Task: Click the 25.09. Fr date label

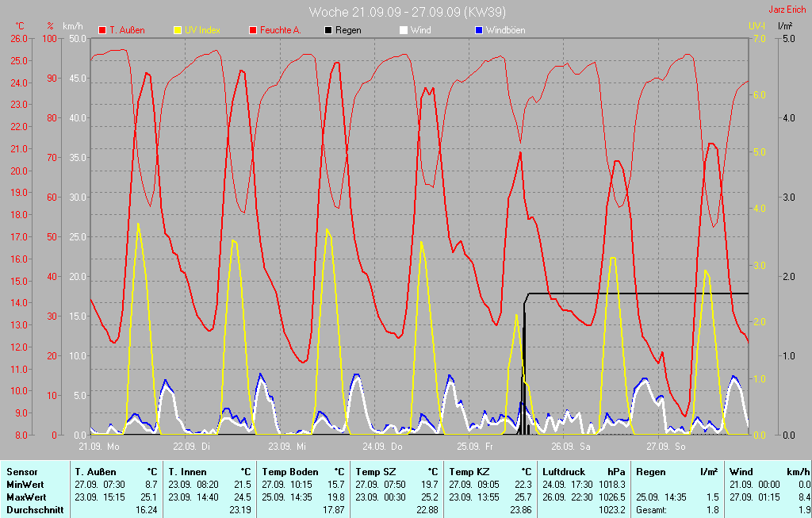Action: point(475,446)
